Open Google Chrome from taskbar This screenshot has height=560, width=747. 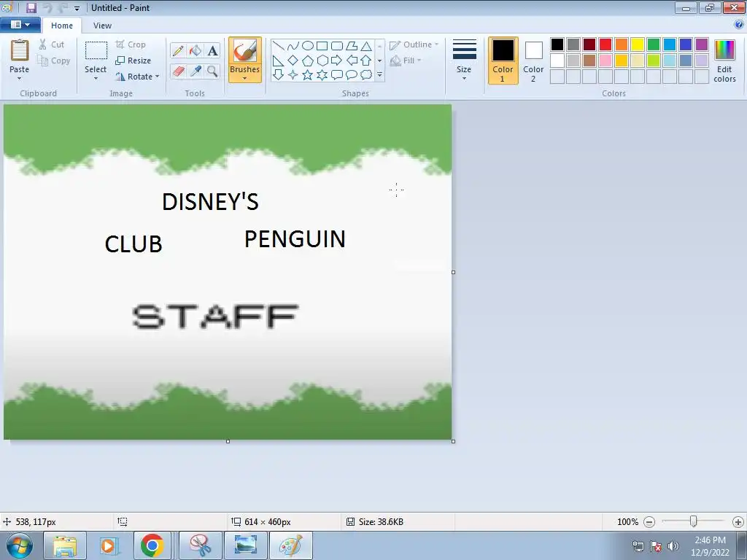coord(152,545)
